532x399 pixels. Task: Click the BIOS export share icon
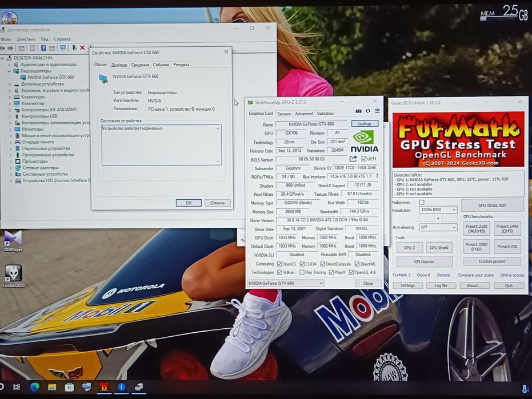353,159
